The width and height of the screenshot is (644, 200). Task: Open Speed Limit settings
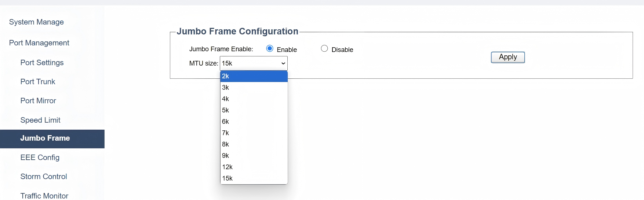tap(40, 120)
